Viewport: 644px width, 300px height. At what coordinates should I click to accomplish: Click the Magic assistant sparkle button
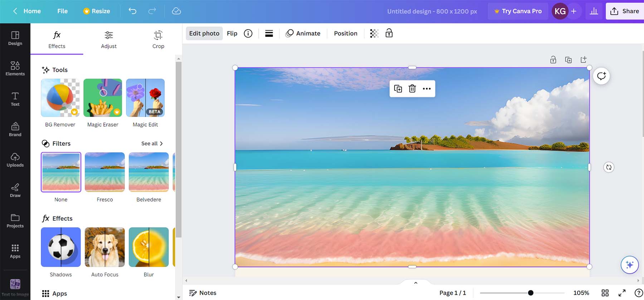coord(629,265)
